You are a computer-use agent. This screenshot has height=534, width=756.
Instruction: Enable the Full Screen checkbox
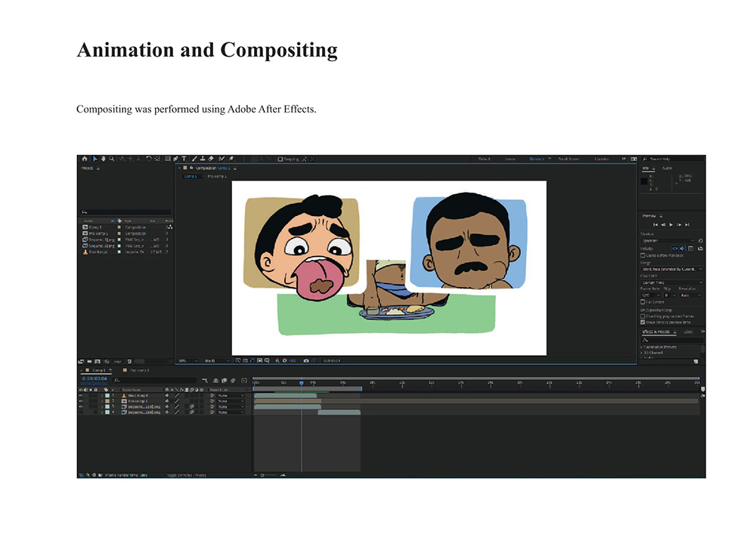(x=643, y=302)
